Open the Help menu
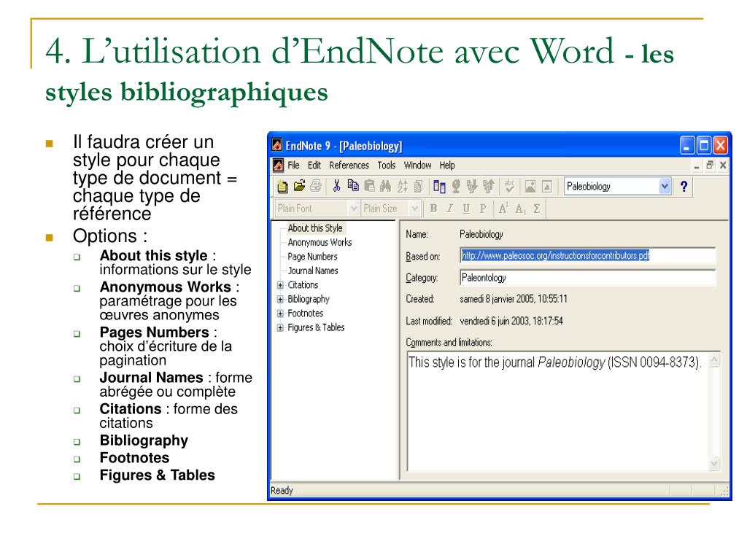Viewport: 747px width, 560px height. coord(447,166)
